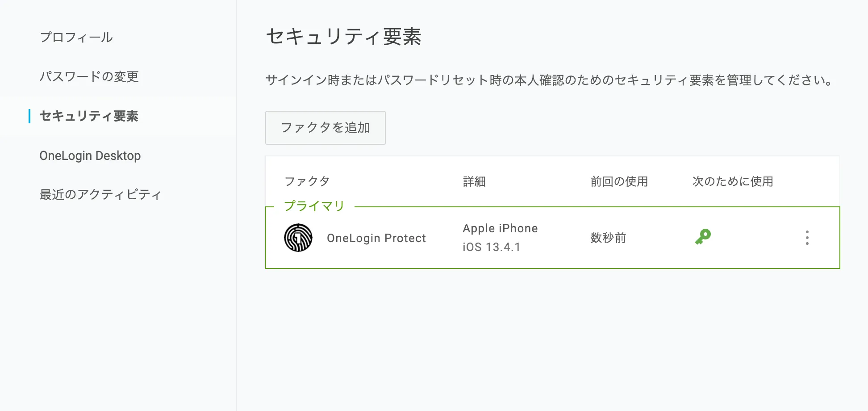Open the three-dot menu for OneLogin Protect
This screenshot has width=868, height=411.
tap(807, 238)
